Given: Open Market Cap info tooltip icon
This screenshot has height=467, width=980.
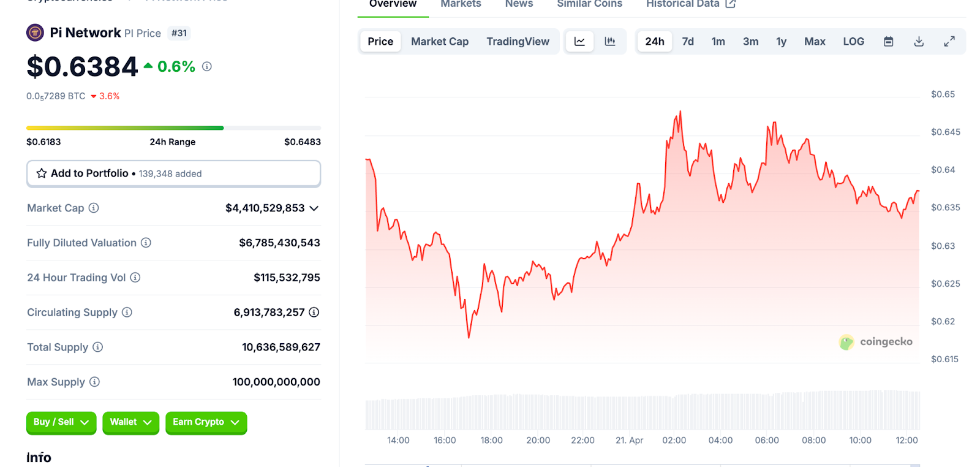Looking at the screenshot, I should point(94,208).
